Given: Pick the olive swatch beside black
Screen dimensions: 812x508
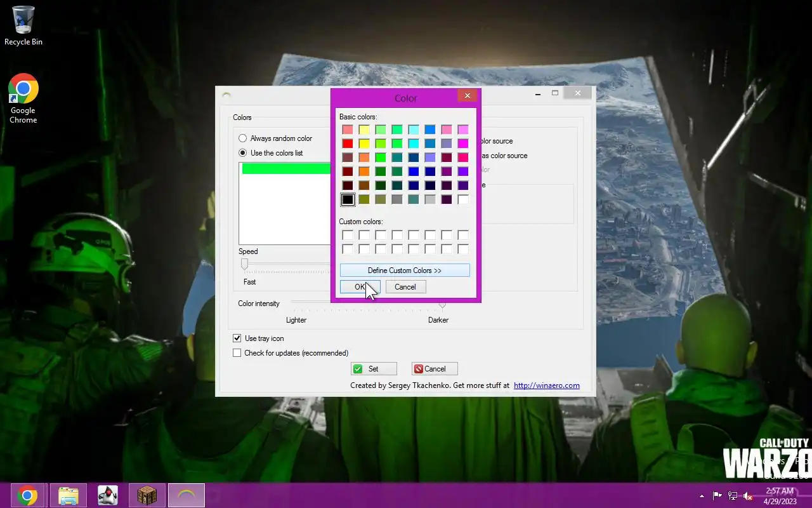Looking at the screenshot, I should point(364,199).
